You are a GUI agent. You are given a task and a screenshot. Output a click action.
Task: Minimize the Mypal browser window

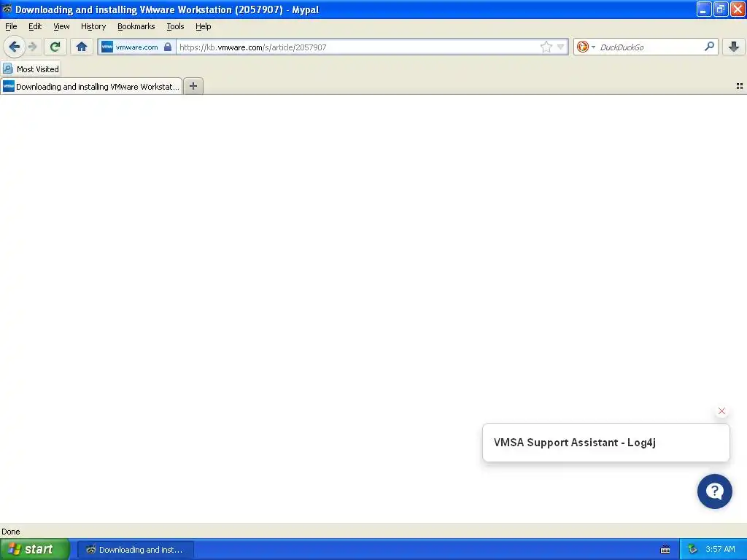[704, 9]
